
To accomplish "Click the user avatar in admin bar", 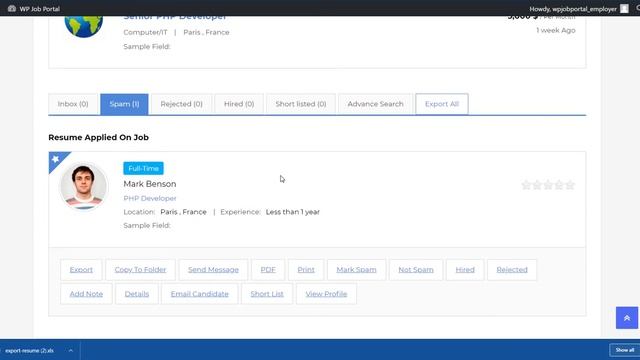I will tap(624, 9).
